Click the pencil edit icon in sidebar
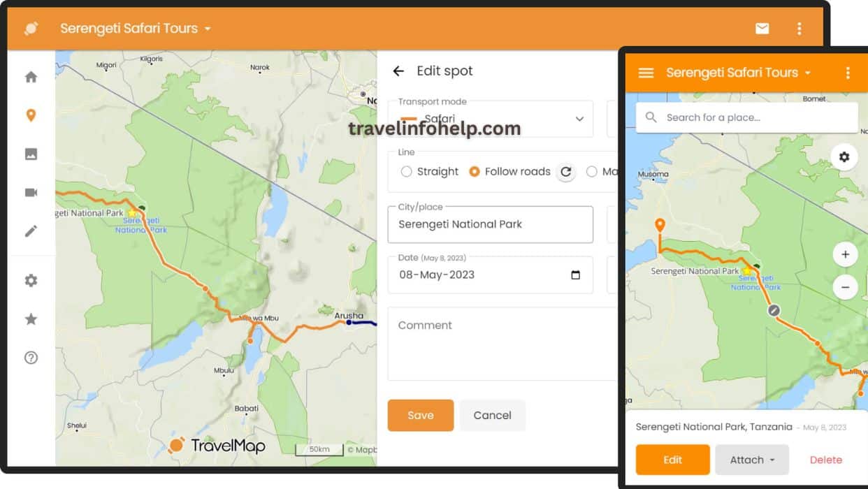The height and width of the screenshot is (489, 868). point(31,231)
